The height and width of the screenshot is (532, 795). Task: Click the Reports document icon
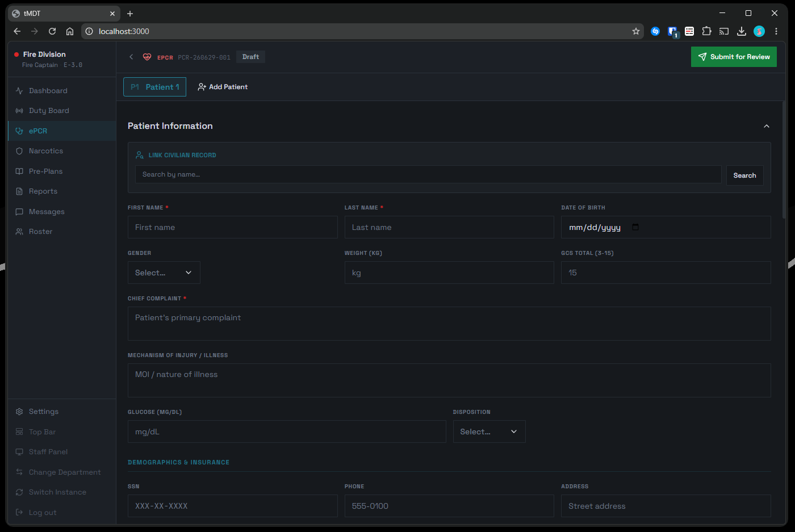(x=19, y=191)
